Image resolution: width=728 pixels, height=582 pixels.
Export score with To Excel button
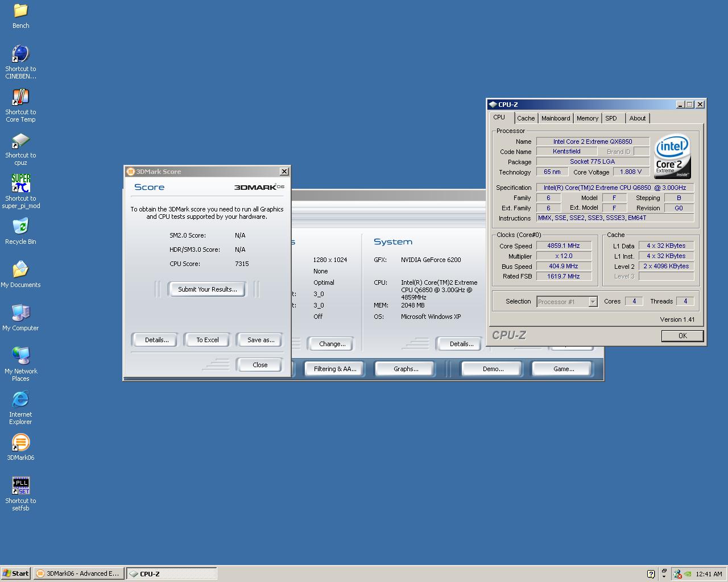(208, 340)
